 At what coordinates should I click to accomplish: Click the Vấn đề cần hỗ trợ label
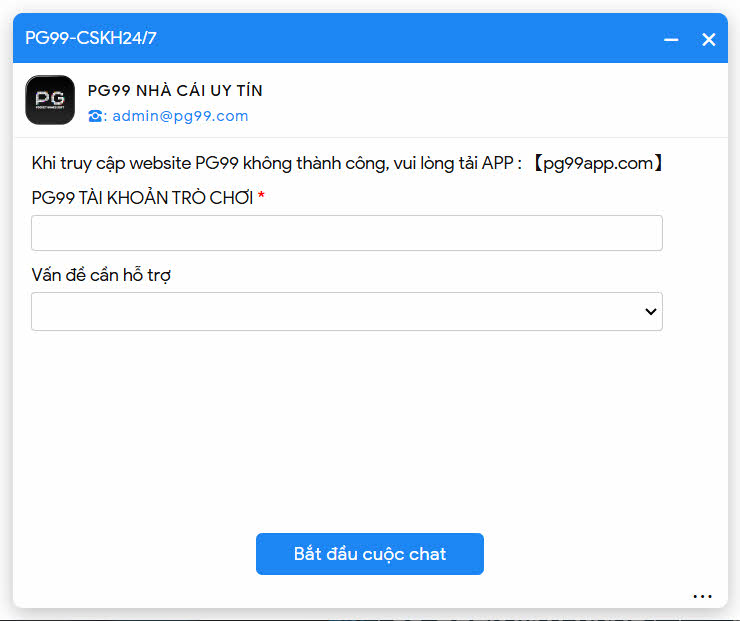point(101,275)
